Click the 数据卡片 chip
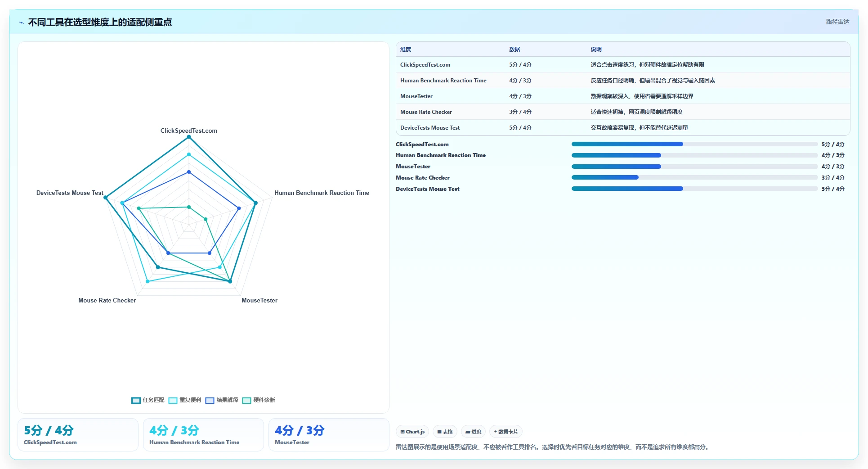This screenshot has height=469, width=868. click(506, 432)
